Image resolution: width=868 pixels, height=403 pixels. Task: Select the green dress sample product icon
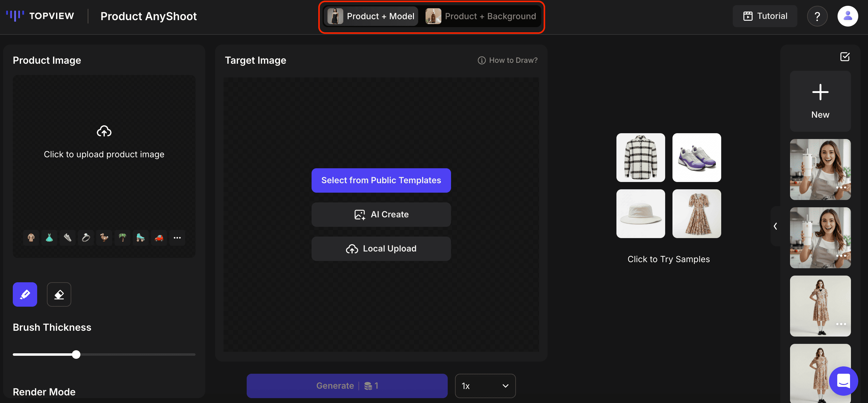(49, 237)
